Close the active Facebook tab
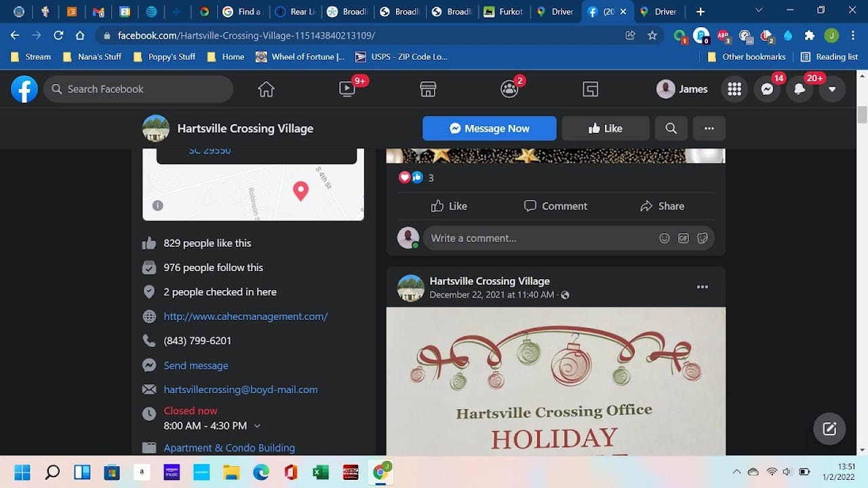This screenshot has width=868, height=488. pyautogui.click(x=623, y=12)
